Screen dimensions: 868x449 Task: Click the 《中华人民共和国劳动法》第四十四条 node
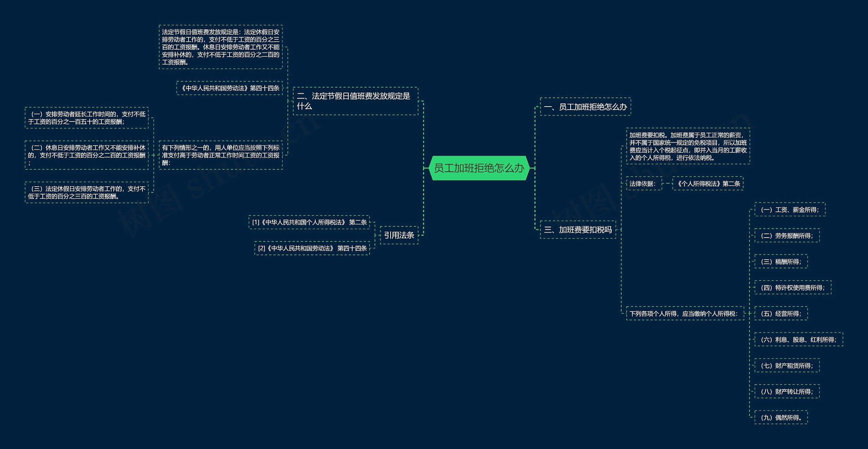(x=230, y=88)
